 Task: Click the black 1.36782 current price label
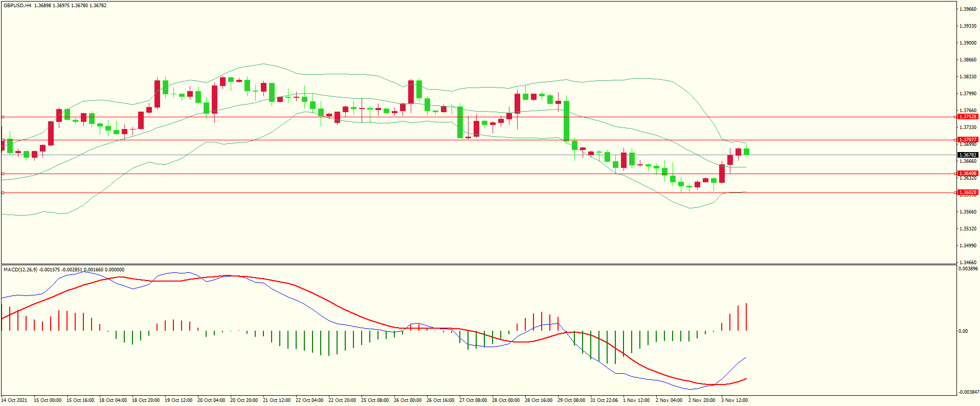pyautogui.click(x=968, y=155)
